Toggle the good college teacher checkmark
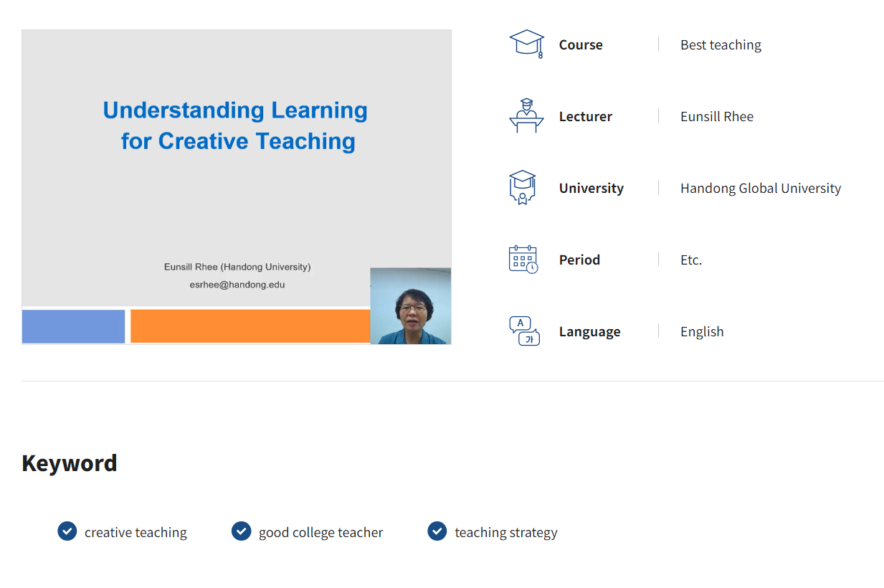The height and width of the screenshot is (588, 884). [x=242, y=531]
